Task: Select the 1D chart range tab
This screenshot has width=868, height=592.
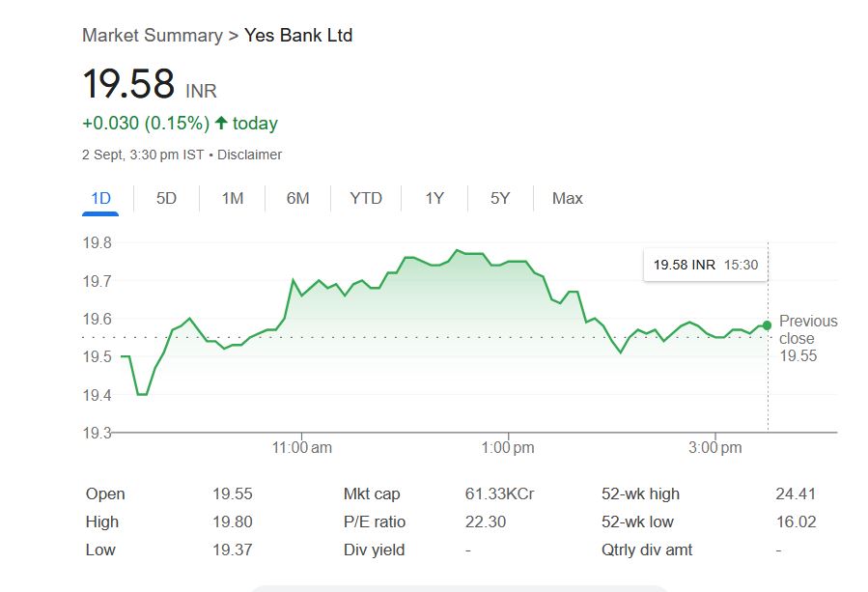Action: [x=100, y=198]
